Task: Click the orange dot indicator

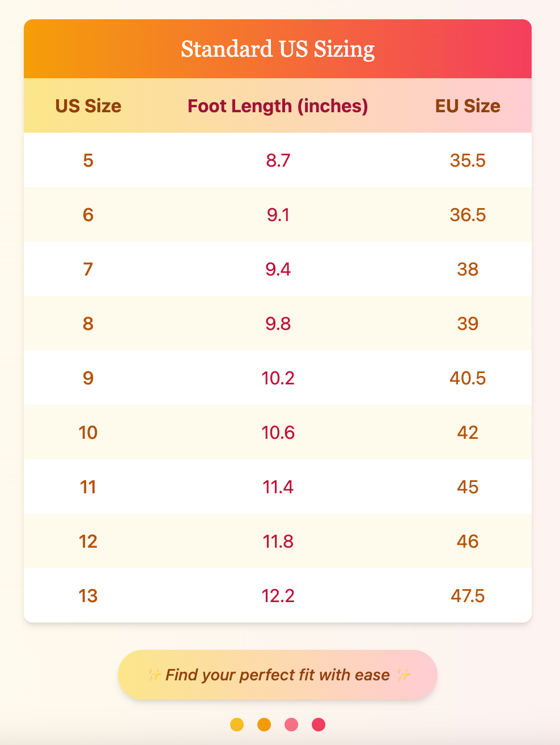Action: click(264, 725)
